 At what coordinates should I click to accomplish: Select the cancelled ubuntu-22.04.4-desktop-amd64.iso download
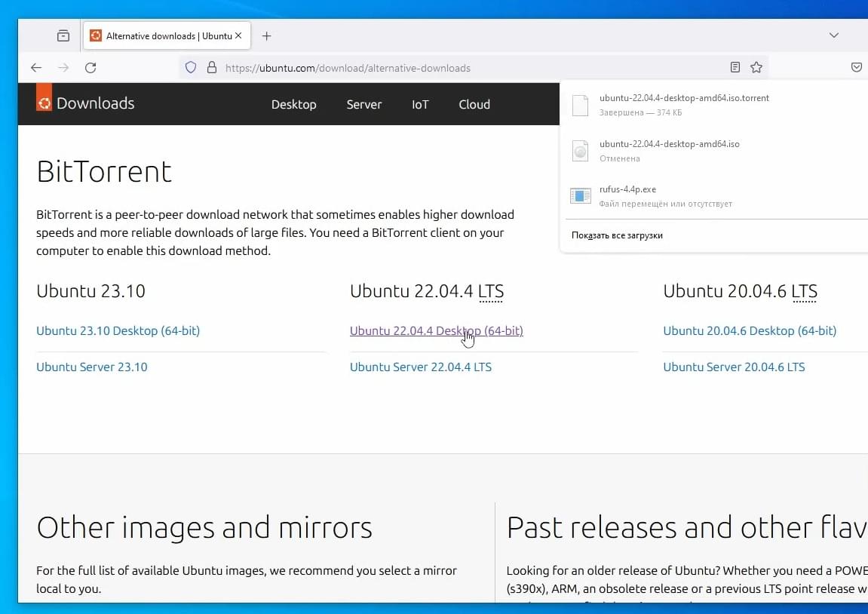(x=714, y=151)
